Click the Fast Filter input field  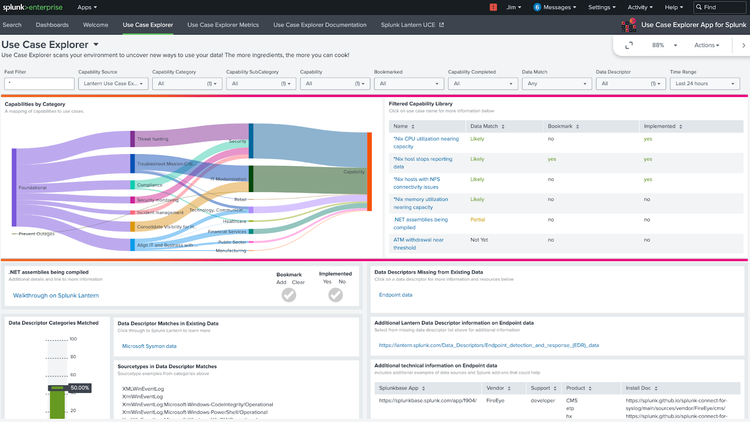point(38,84)
